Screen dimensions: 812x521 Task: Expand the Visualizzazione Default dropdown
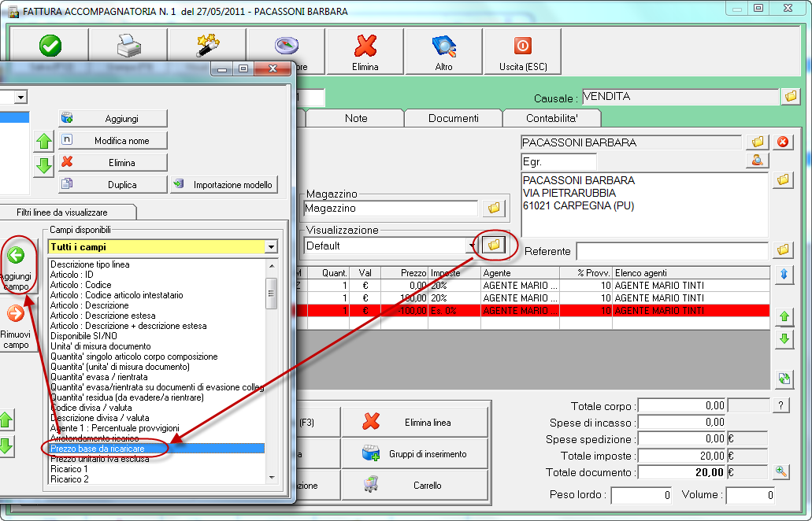472,246
